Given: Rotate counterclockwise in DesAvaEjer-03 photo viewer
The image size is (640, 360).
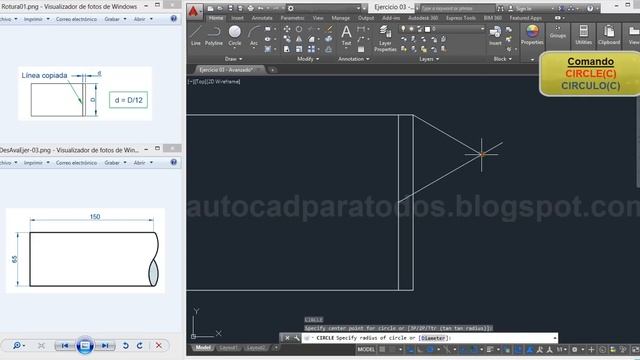Looking at the screenshot, I should 126,346.
